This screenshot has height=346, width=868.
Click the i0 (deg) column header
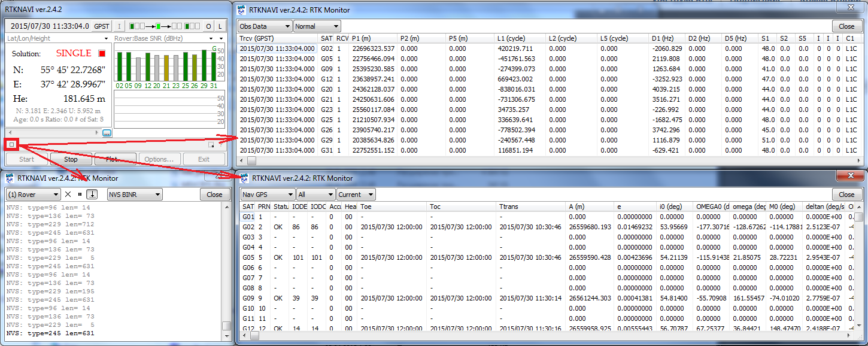point(676,207)
